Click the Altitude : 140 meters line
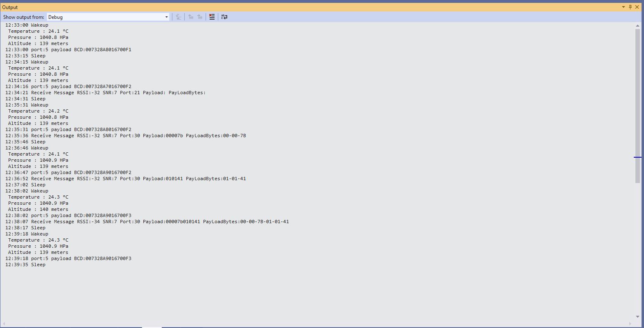This screenshot has height=328, width=644. 38,209
